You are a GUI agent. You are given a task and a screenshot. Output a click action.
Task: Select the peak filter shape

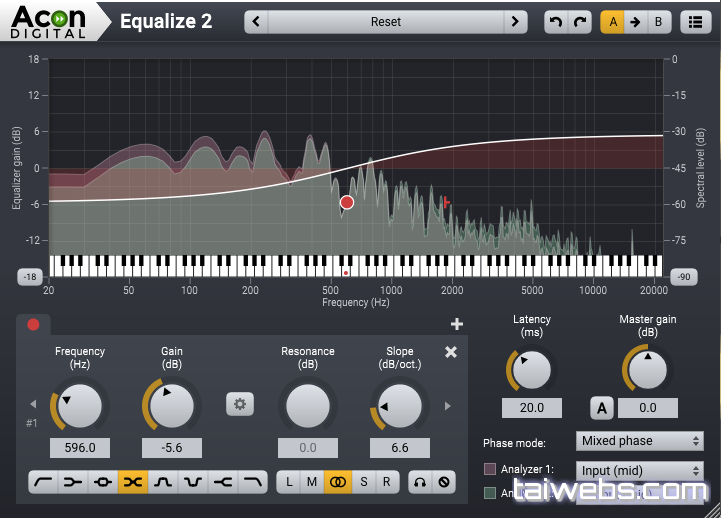click(102, 482)
